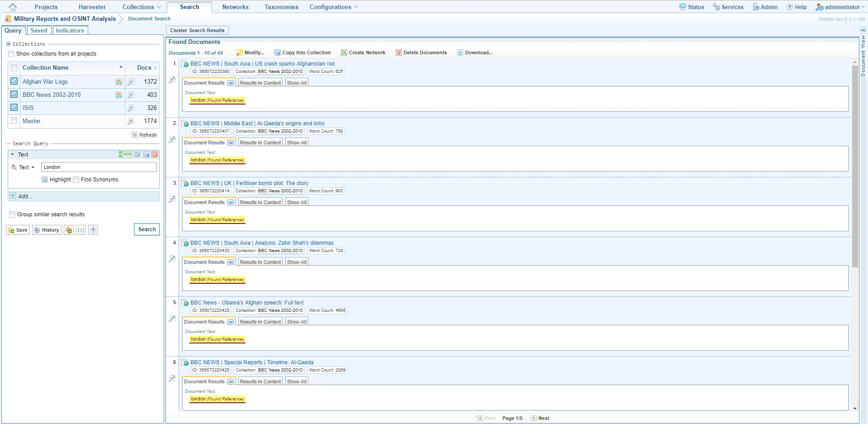Screen dimensions: 868x424
Task: Go to Next results page
Action: pos(540,419)
